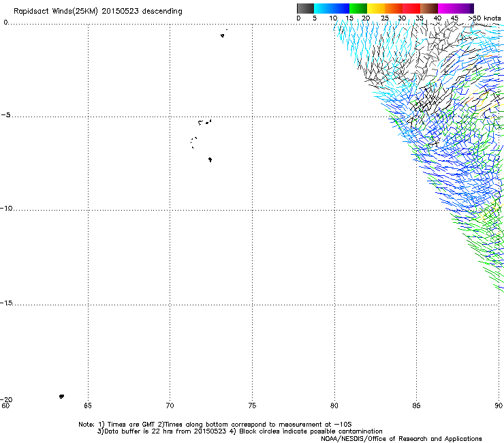Image resolution: width=504 pixels, height=443 pixels.
Task: Click the '65' longitude axis label
Action: coord(88,406)
